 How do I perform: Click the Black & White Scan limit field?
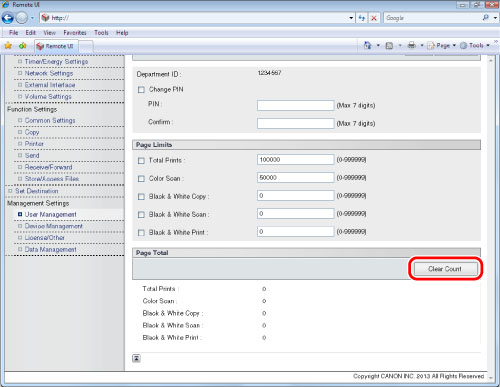[x=295, y=213]
